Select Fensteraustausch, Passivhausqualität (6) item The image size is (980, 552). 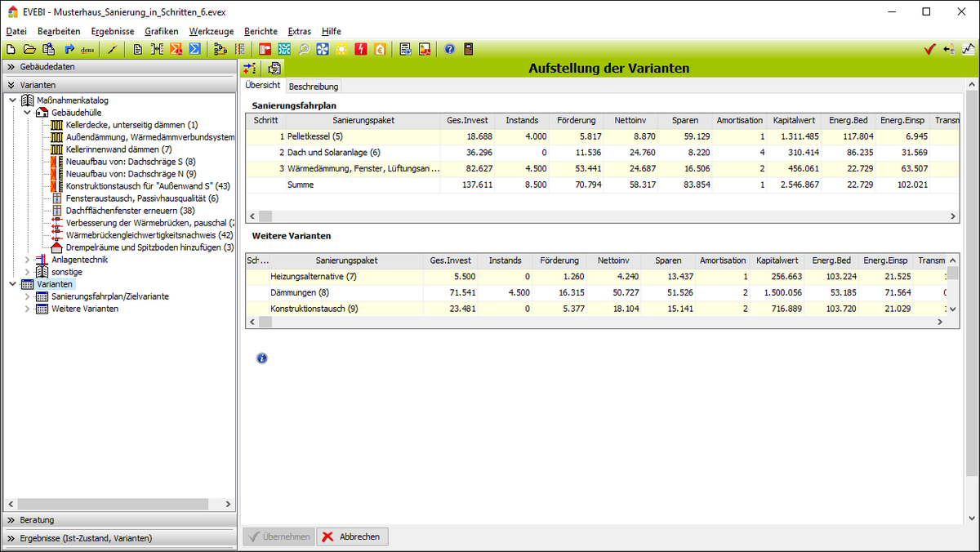142,198
